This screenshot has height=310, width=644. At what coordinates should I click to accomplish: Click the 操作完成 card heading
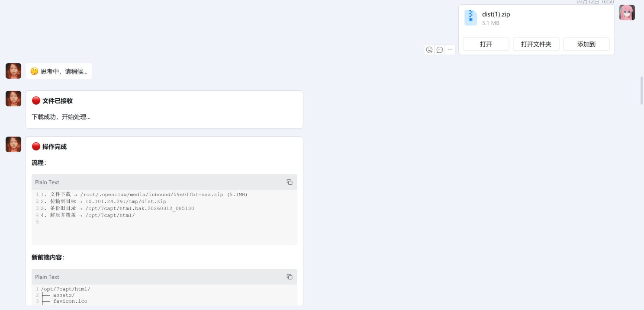click(x=54, y=147)
